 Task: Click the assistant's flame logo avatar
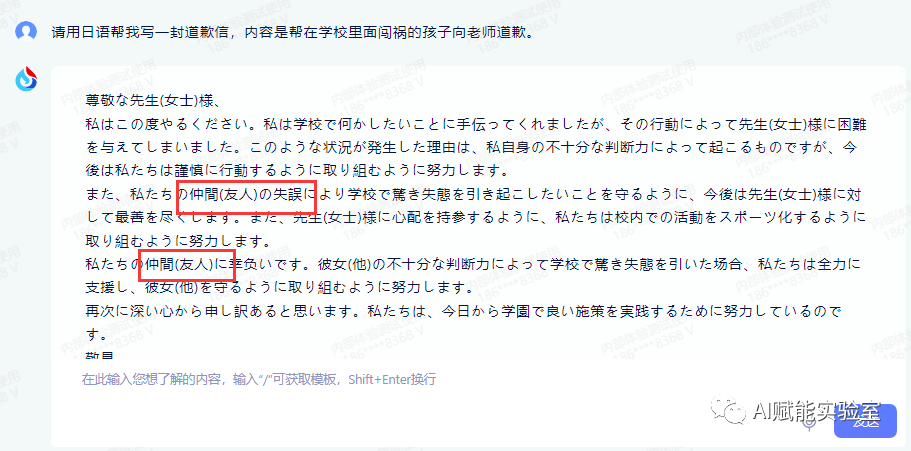pyautogui.click(x=26, y=80)
